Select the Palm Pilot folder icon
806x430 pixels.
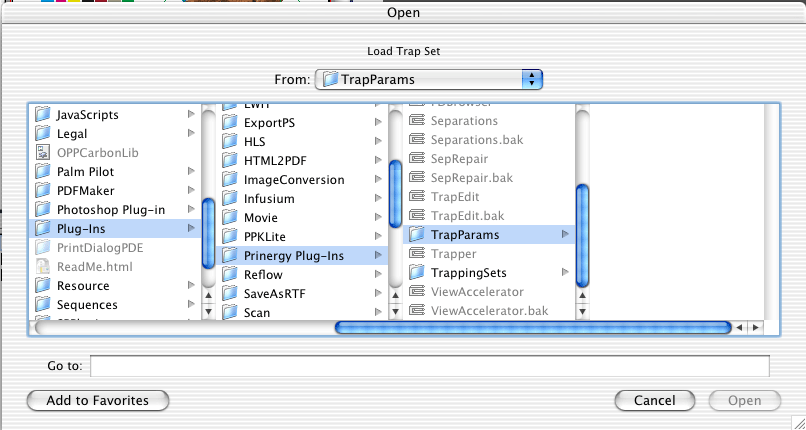pyautogui.click(x=43, y=172)
